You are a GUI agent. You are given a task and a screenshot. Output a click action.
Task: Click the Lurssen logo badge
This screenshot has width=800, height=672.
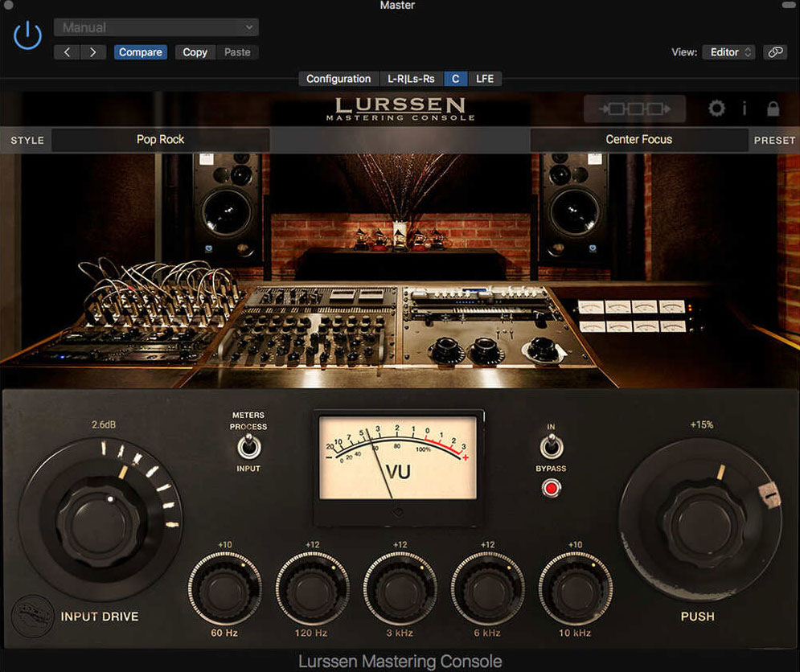click(32, 617)
